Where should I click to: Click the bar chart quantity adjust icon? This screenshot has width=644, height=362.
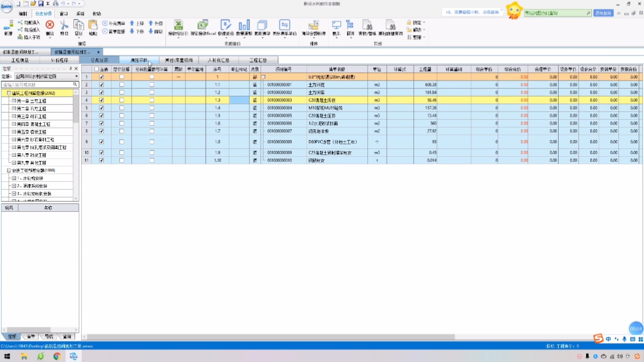tap(244, 25)
